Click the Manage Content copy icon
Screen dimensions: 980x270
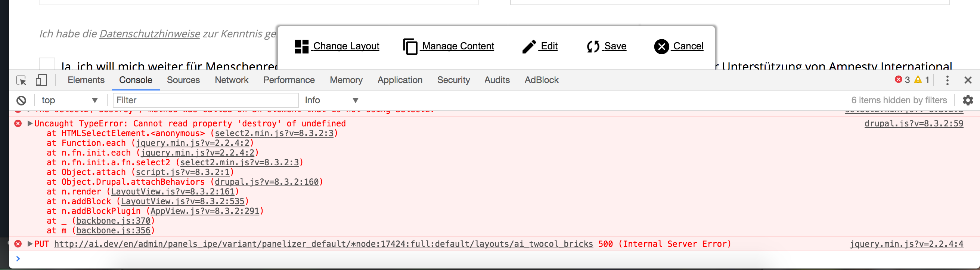[410, 47]
